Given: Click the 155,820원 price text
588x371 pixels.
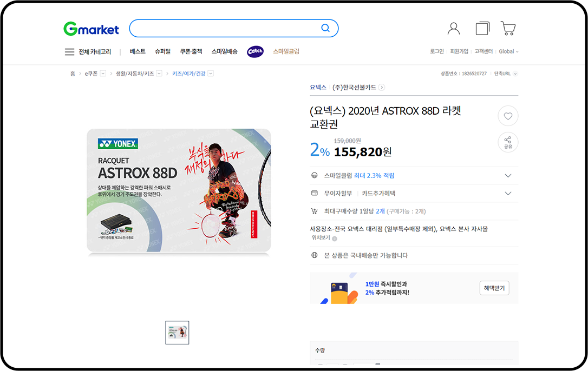Looking at the screenshot, I should click(x=363, y=152).
